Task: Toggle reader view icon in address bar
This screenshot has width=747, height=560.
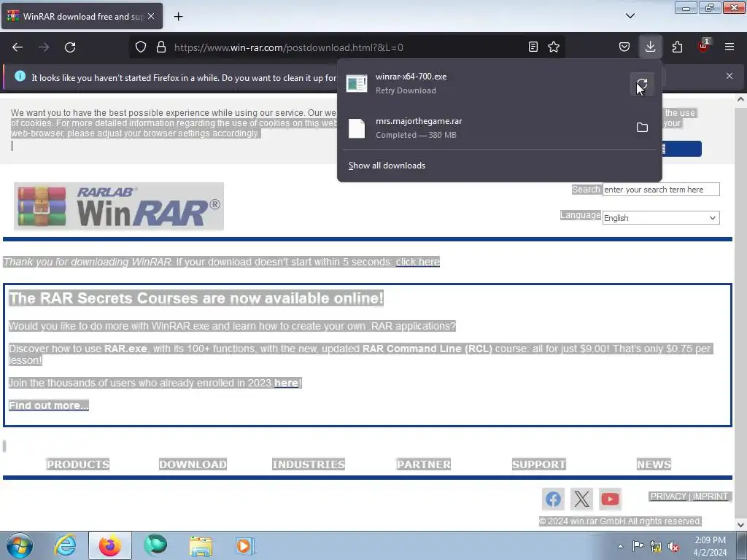Action: click(533, 47)
